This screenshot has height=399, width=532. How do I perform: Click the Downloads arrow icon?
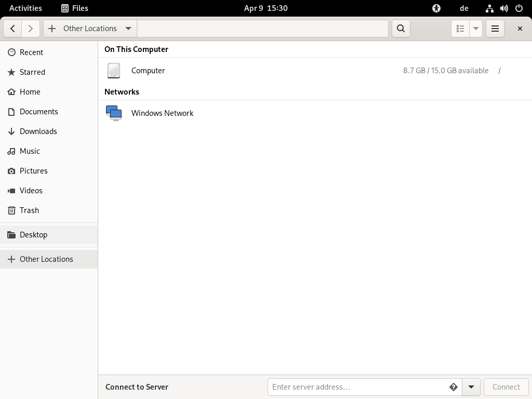[x=11, y=131]
